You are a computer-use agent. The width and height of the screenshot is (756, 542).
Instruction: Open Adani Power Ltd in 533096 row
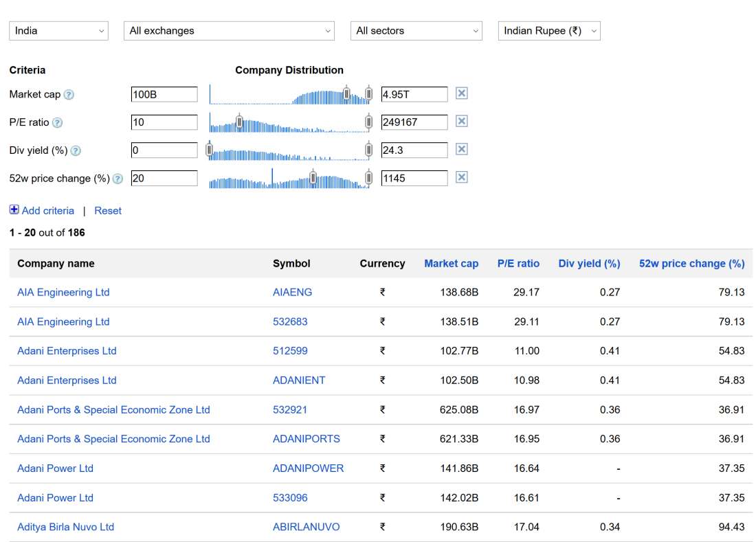pyautogui.click(x=56, y=498)
